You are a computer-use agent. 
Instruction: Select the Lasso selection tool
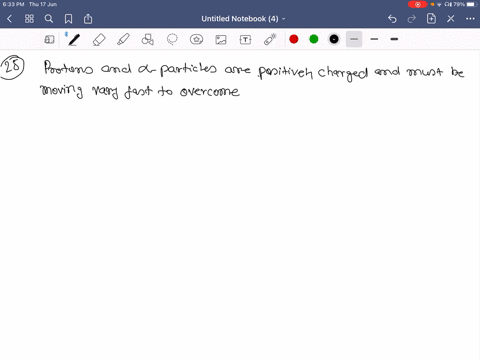coord(172,40)
